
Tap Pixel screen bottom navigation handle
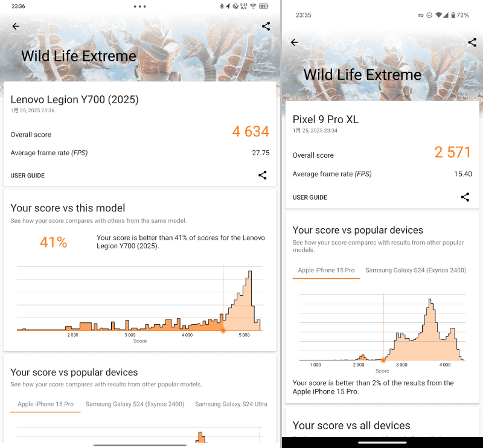(382, 443)
